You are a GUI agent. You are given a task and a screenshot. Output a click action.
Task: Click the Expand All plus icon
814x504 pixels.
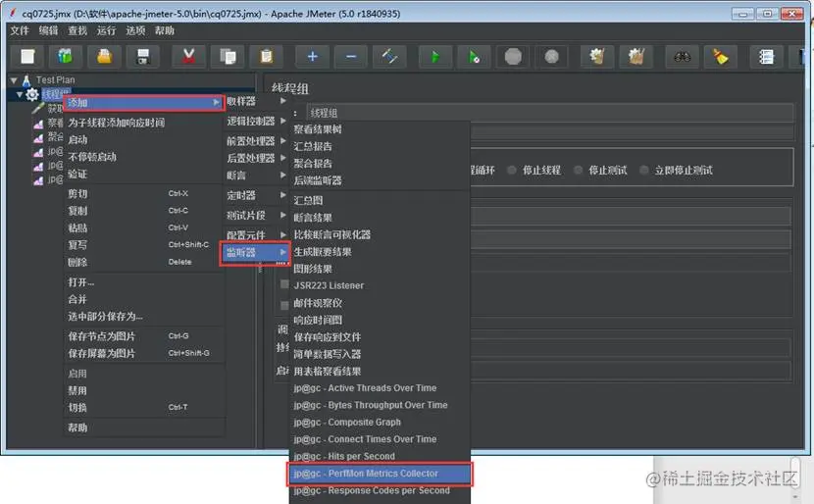(x=313, y=56)
